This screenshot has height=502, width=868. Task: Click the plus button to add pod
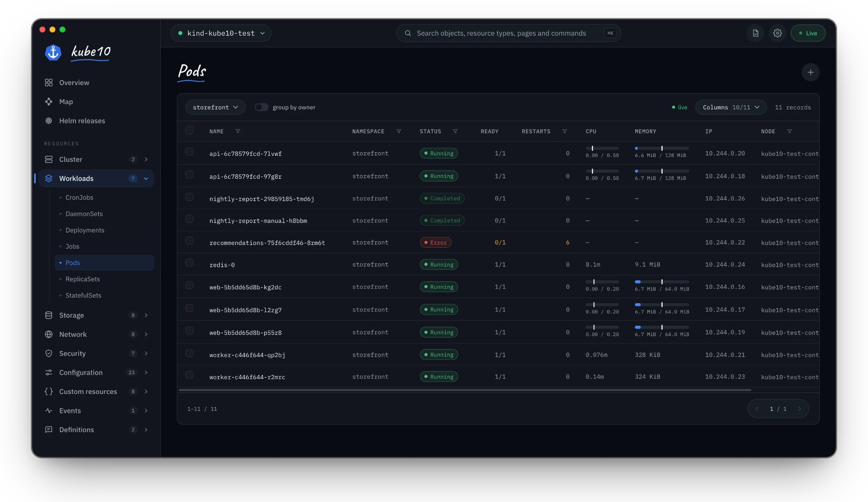coord(811,72)
